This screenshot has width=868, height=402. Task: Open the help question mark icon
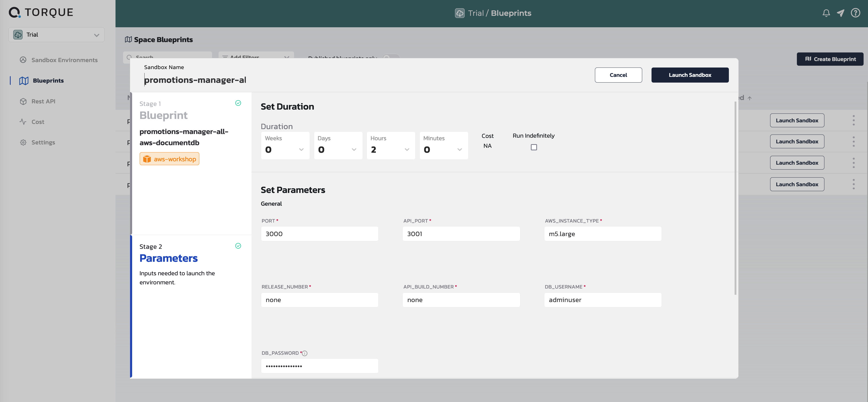pos(855,13)
